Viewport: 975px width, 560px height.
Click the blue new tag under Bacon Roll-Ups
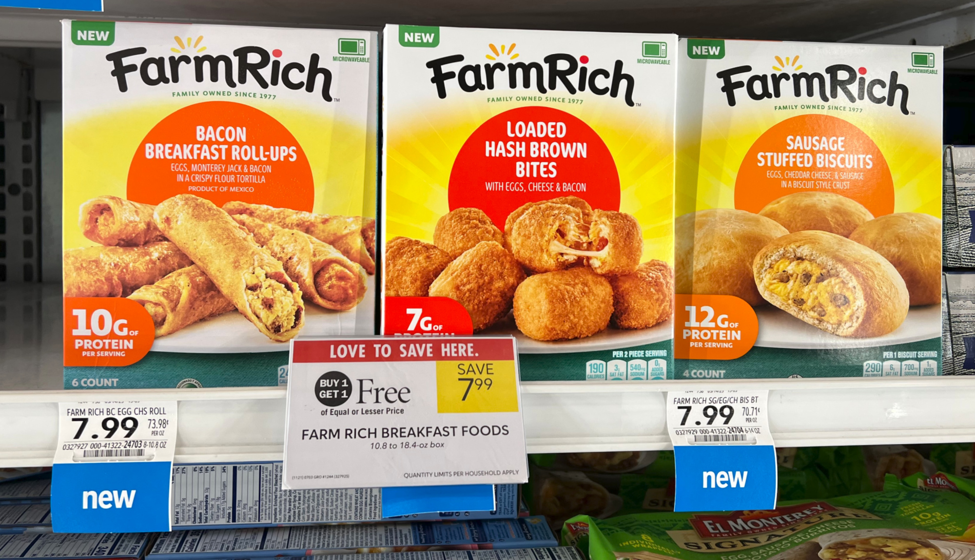click(110, 498)
